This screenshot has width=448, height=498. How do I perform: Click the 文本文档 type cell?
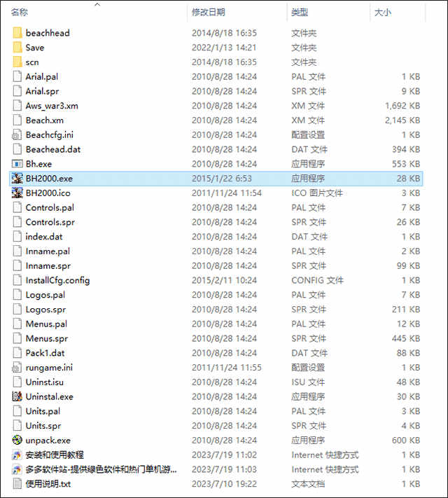308,484
